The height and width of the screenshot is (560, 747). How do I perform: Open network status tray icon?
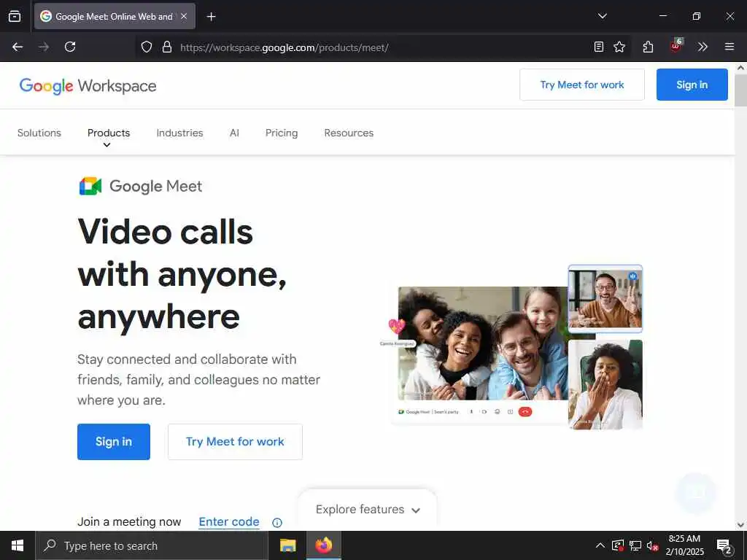tap(635, 545)
